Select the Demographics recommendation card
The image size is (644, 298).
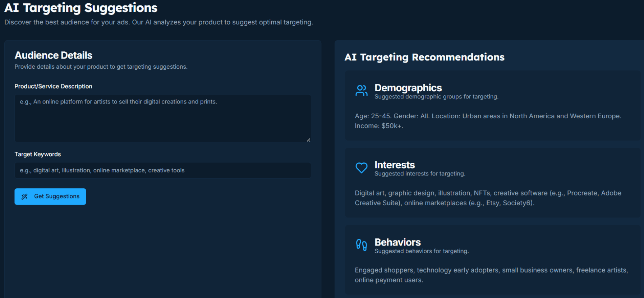492,104
